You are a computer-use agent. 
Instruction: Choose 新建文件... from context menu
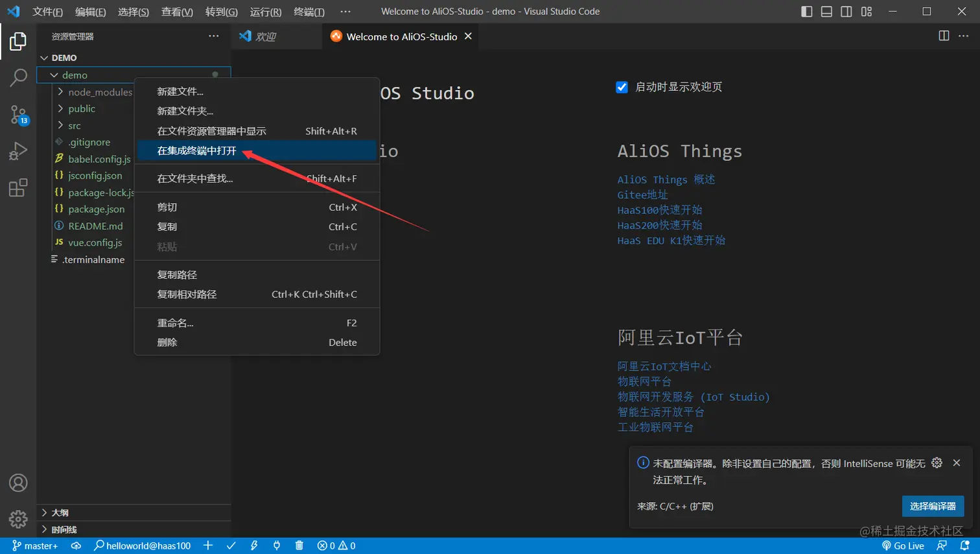pyautogui.click(x=257, y=91)
